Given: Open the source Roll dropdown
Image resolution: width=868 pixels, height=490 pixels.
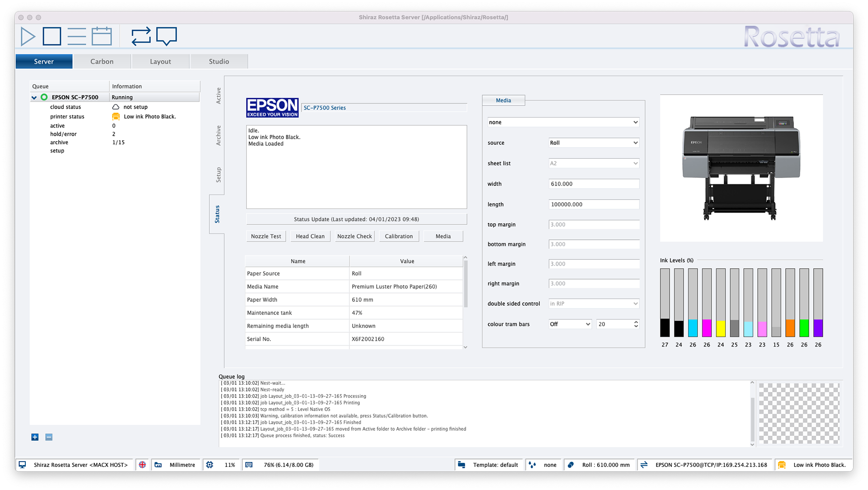Looking at the screenshot, I should tap(594, 143).
